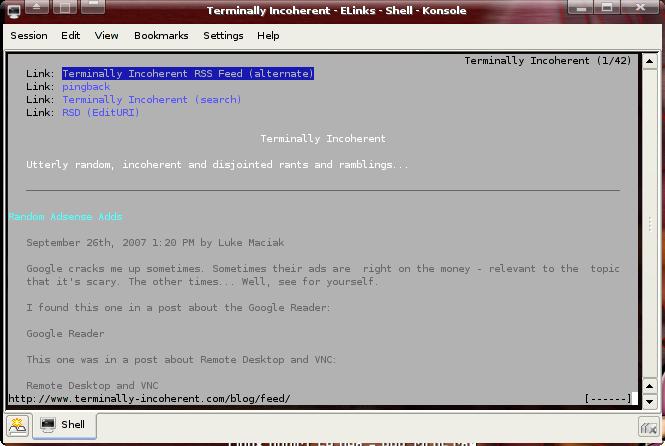Click the Terminally Incoherent page heading
Image resolution: width=665 pixels, height=446 pixels.
pyautogui.click(x=323, y=139)
